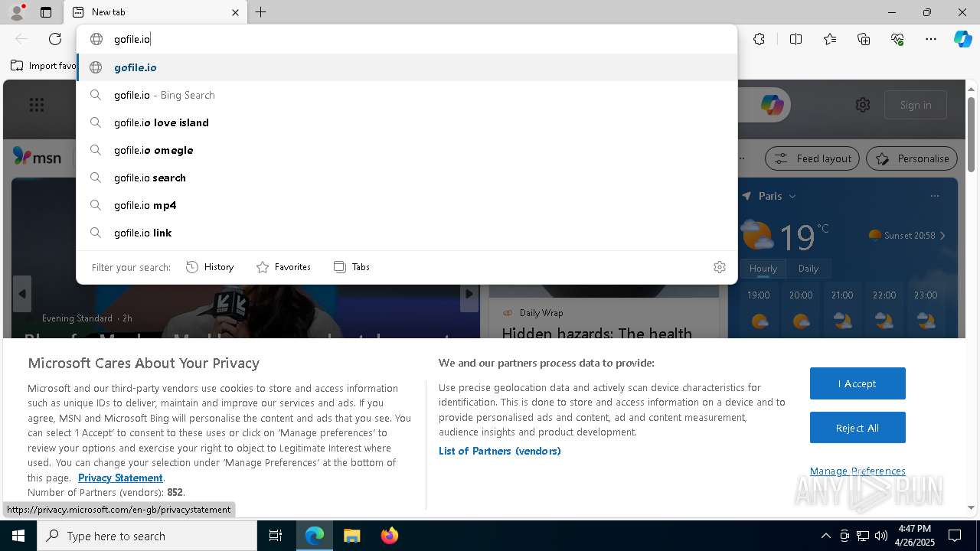This screenshot has height=551, width=980.
Task: Open address bar search settings gear
Action: coord(719,267)
